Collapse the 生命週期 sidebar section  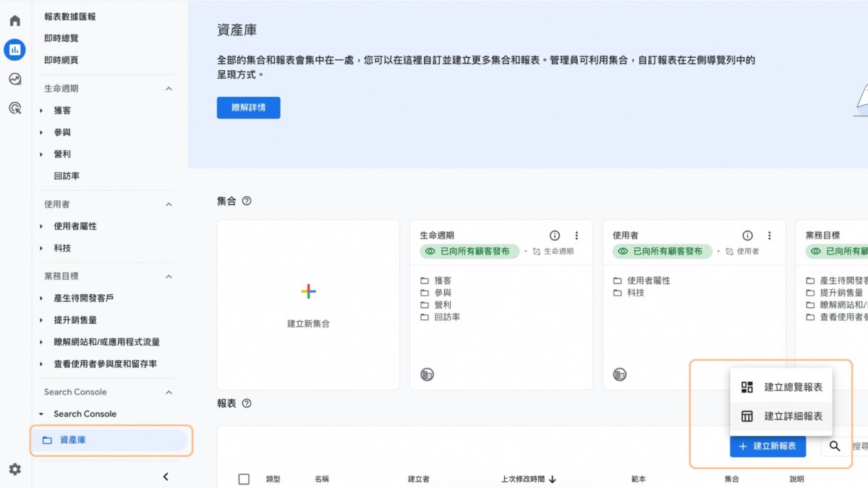[x=169, y=89]
